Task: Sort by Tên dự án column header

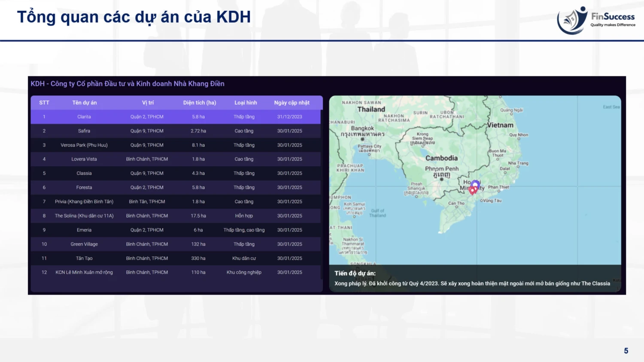Action: pos(85,103)
